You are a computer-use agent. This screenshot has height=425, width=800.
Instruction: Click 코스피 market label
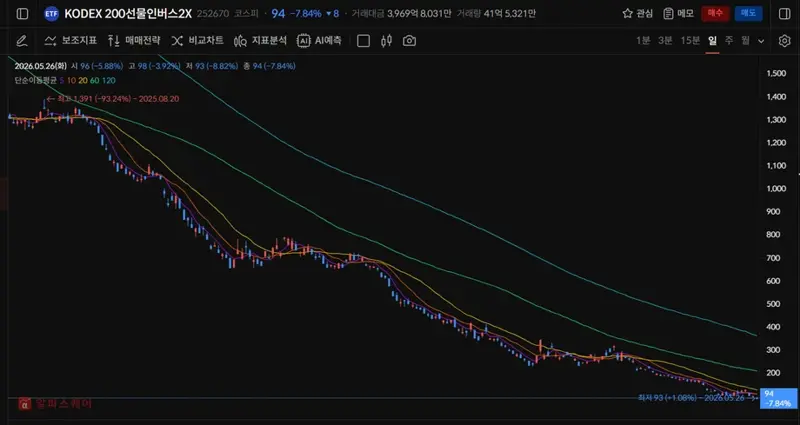245,14
